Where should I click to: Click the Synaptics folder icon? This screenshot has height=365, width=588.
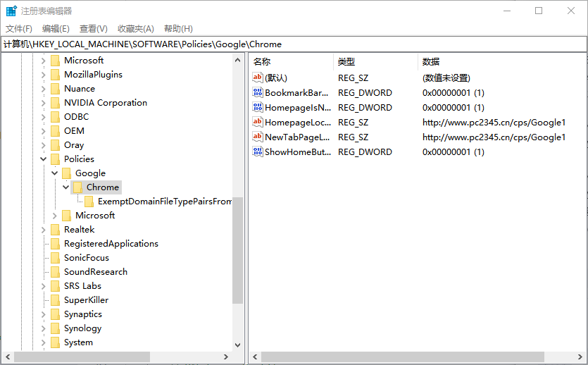(x=55, y=314)
